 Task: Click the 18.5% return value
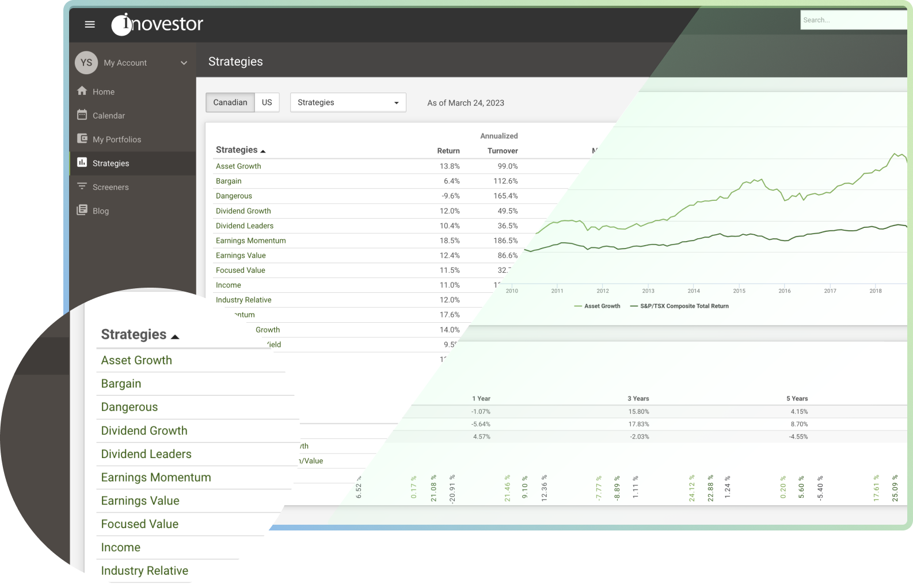[x=450, y=241]
